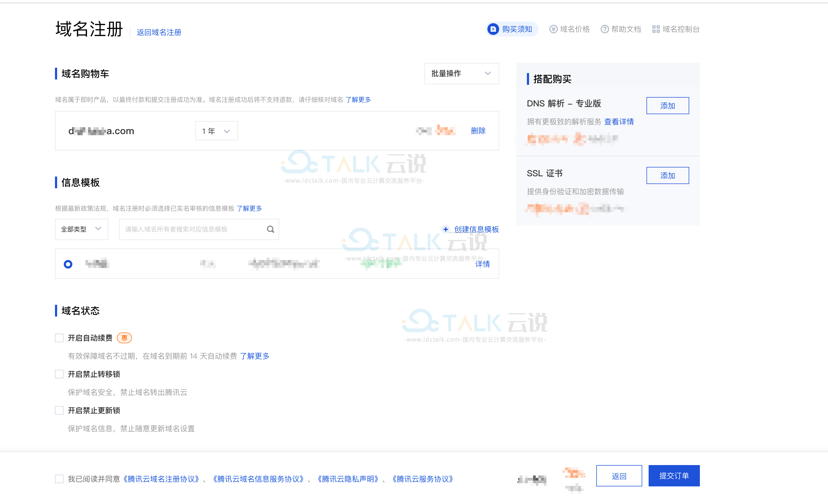Open the 全部类型 type filter dropdown

pyautogui.click(x=81, y=229)
